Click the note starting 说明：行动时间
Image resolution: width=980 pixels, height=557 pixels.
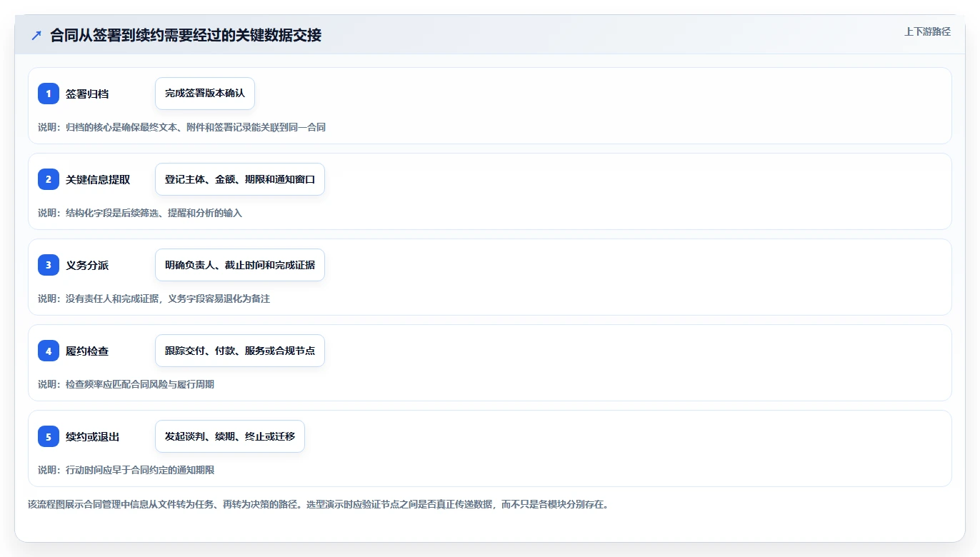pyautogui.click(x=126, y=470)
